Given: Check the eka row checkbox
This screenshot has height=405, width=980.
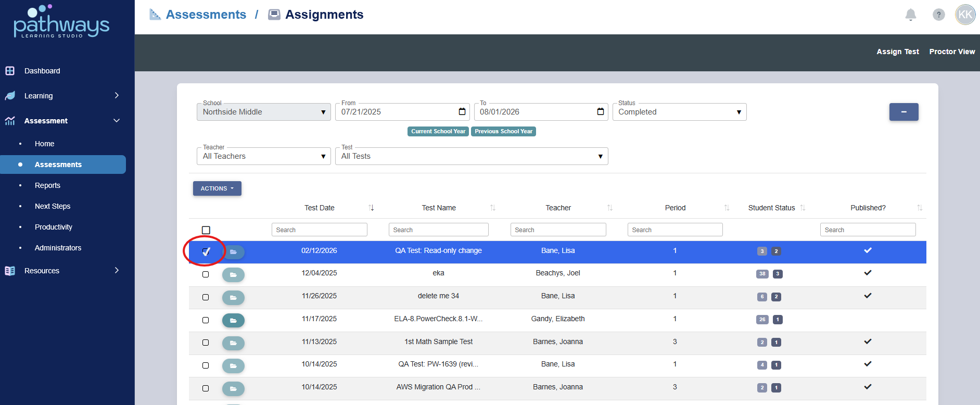Looking at the screenshot, I should click(206, 274).
